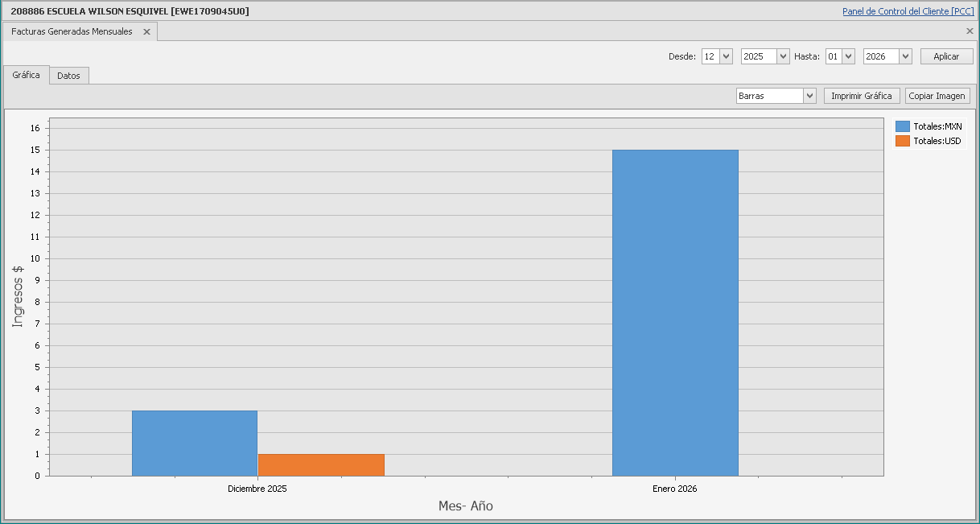Select the Gráfica tab
Image resolution: width=980 pixels, height=524 pixels.
[27, 75]
